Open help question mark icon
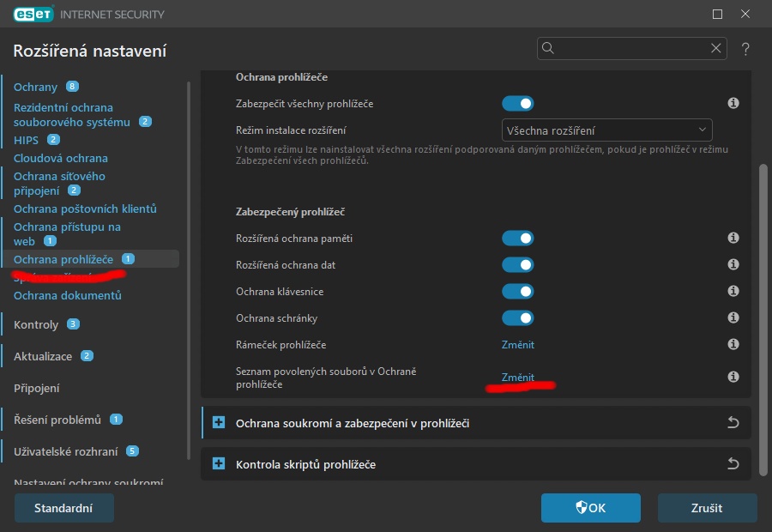Screen dimensions: 772x532 (x=745, y=49)
